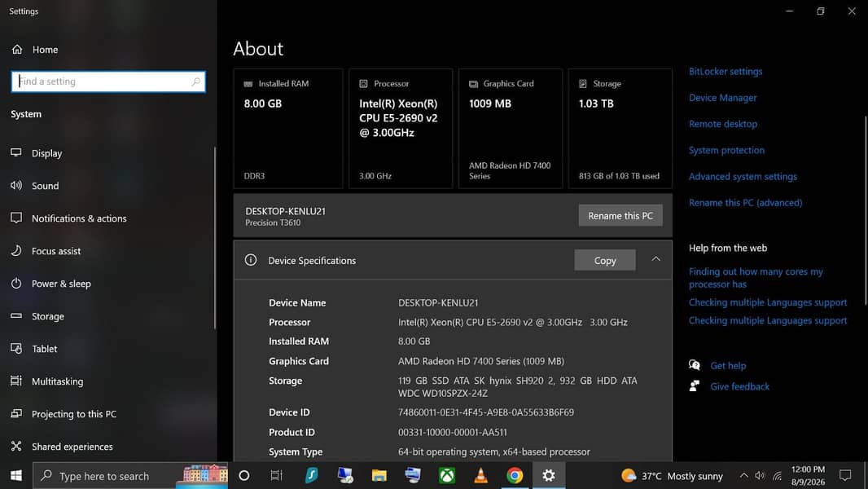Screen dimensions: 868x489
Task: Click the Get help chat icon
Action: (695, 365)
